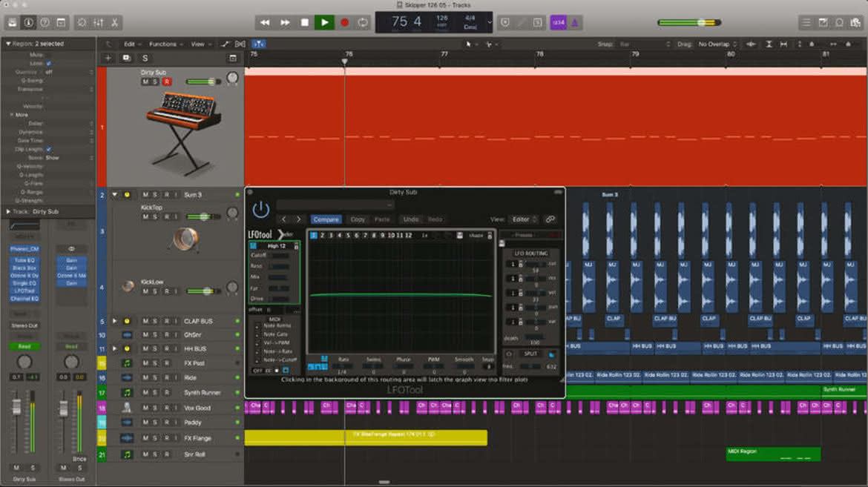
Task: Click the plugin Link chain icon
Action: pyautogui.click(x=550, y=219)
